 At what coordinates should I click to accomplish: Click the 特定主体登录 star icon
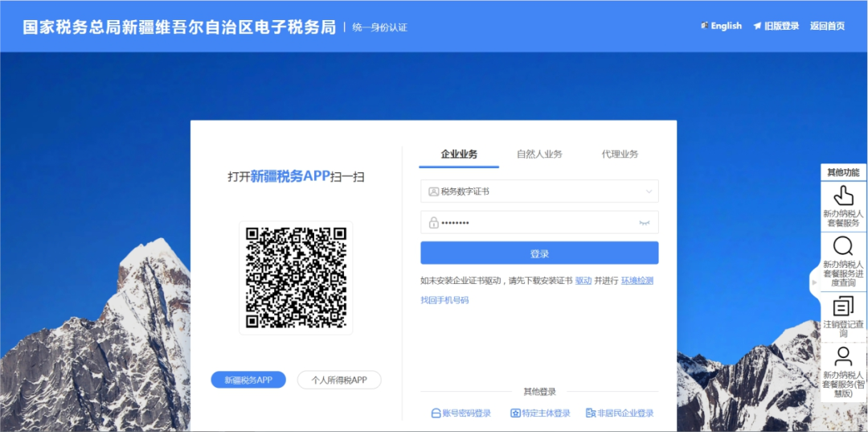515,413
